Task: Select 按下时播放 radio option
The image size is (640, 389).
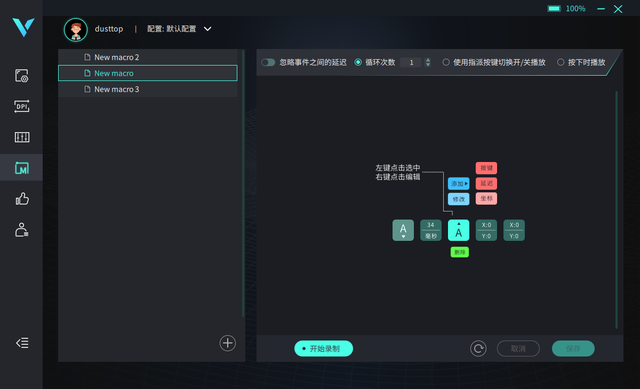Action: tap(561, 62)
